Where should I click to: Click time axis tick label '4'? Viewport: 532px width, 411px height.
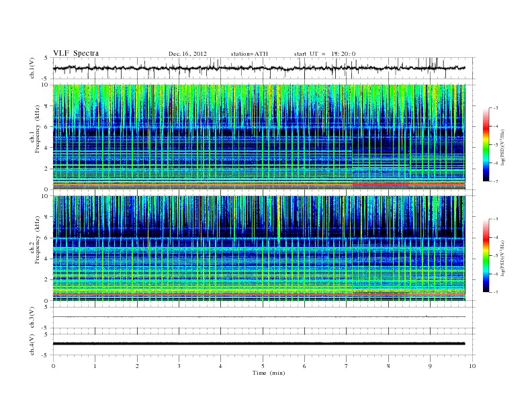point(221,366)
